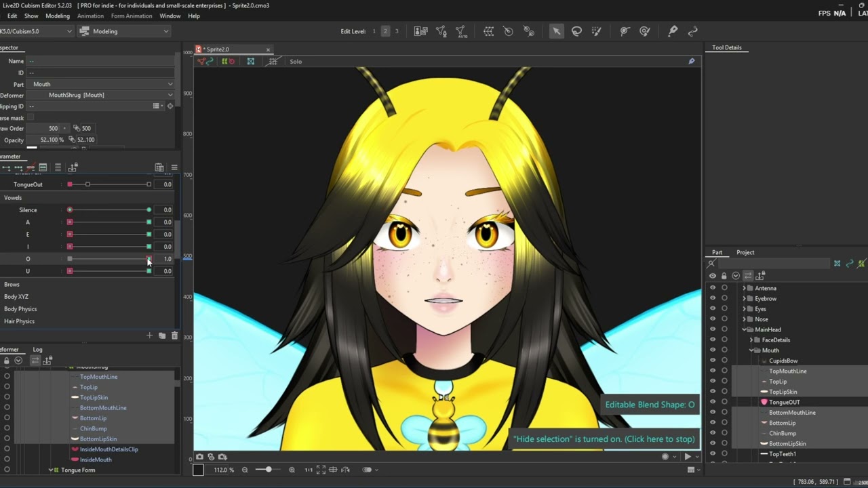Open the Part dropdown showing Mouth
This screenshot has height=488, width=868.
[102, 84]
